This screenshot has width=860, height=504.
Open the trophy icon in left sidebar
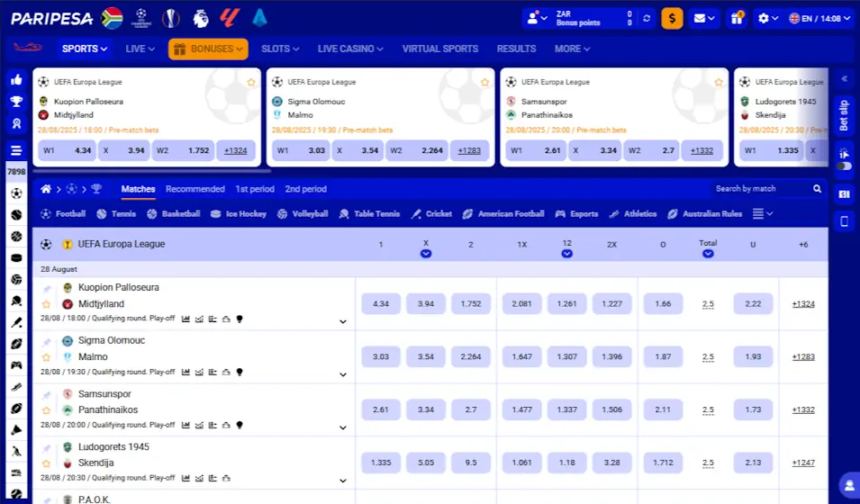click(16, 102)
